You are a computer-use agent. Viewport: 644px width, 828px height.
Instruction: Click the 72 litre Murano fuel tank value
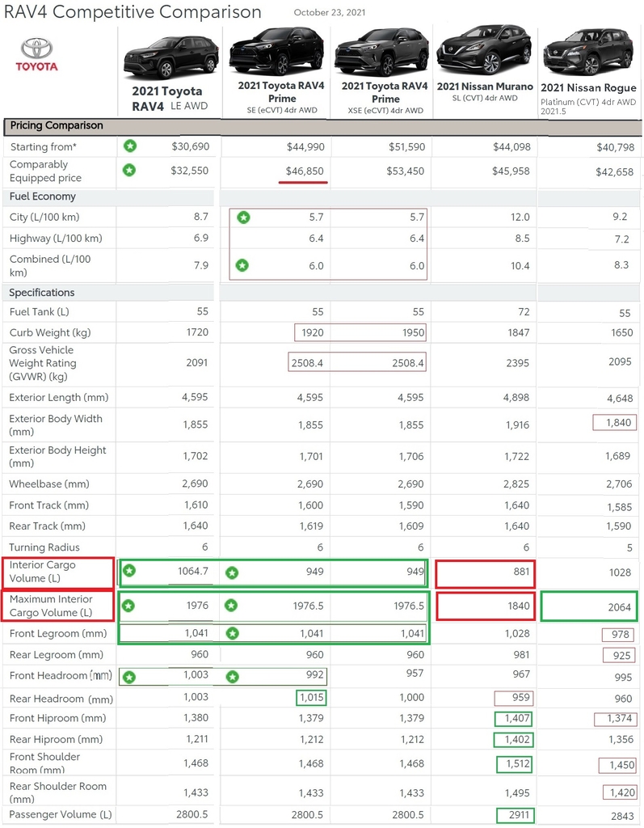[x=524, y=311]
